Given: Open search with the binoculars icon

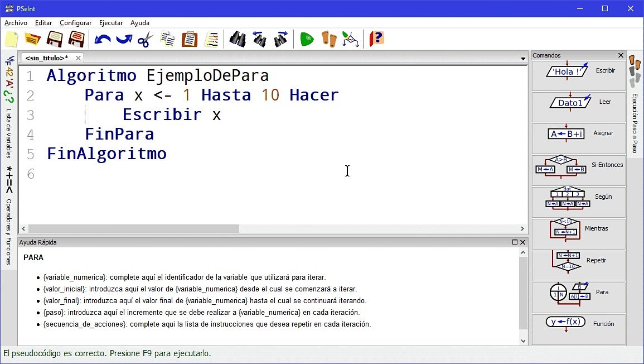Looking at the screenshot, I should pyautogui.click(x=238, y=39).
